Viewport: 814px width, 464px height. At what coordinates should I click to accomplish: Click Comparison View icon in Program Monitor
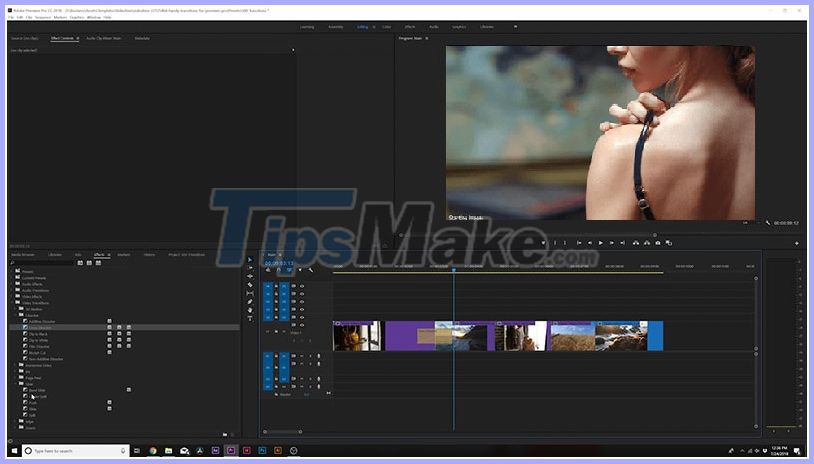[669, 243]
